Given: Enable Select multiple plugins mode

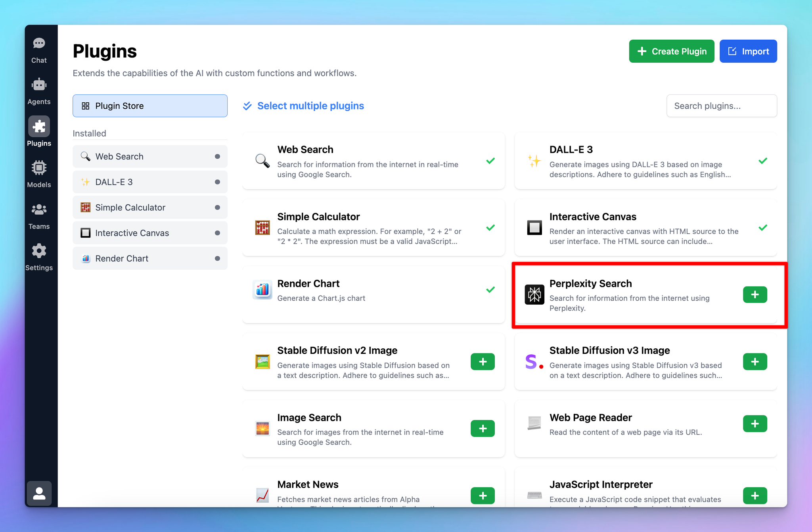Looking at the screenshot, I should pos(303,106).
